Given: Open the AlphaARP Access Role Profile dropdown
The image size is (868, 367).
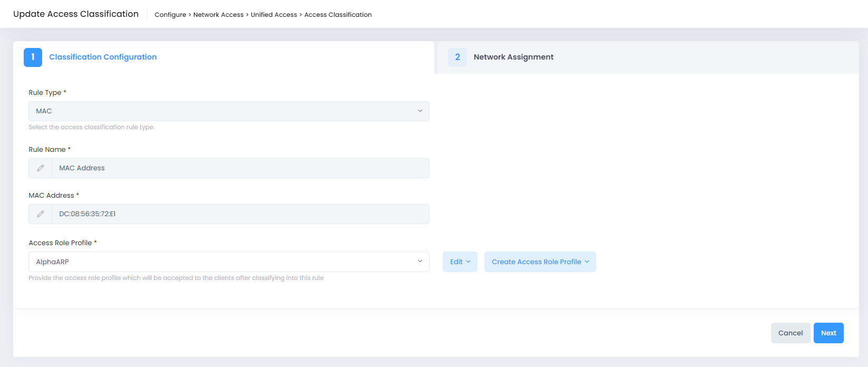Looking at the screenshot, I should click(x=228, y=262).
